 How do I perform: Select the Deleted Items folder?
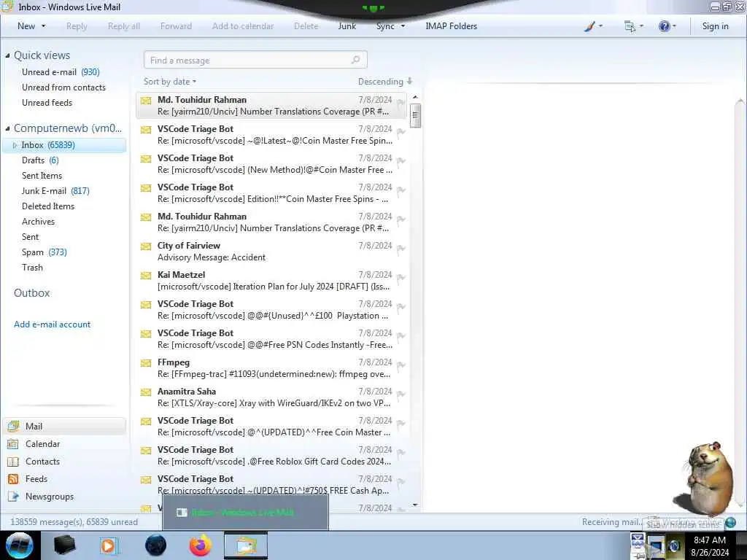[48, 206]
